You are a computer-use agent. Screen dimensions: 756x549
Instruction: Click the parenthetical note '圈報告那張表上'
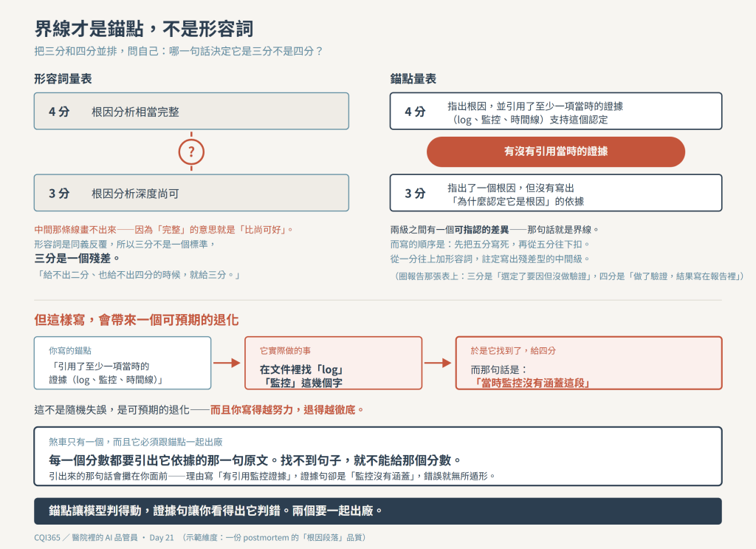[569, 276]
